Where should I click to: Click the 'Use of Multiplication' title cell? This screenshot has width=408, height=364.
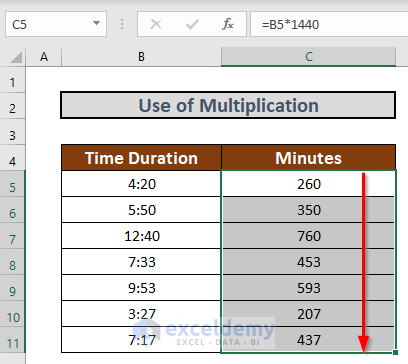228,105
